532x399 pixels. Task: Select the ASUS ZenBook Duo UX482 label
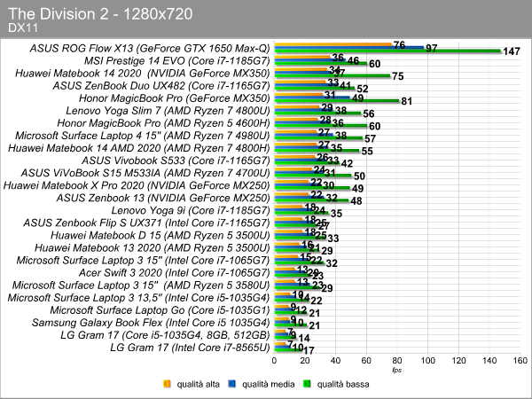pyautogui.click(x=161, y=86)
